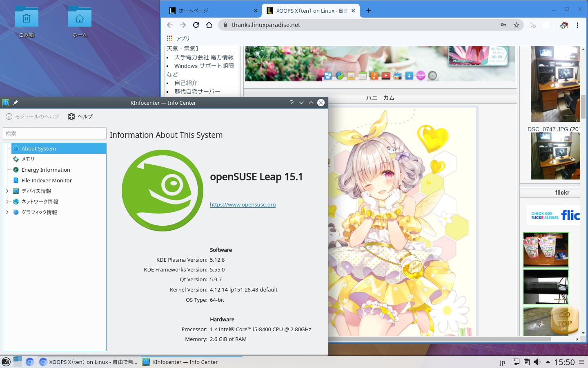
Task: Click the Chrome address bar URL
Action: (x=266, y=25)
